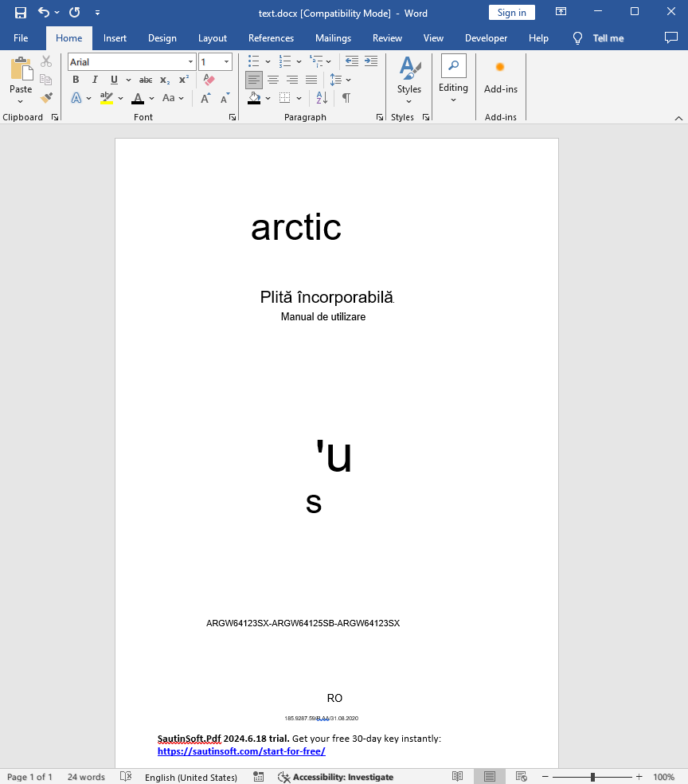Toggle bullet list formatting

coord(252,61)
